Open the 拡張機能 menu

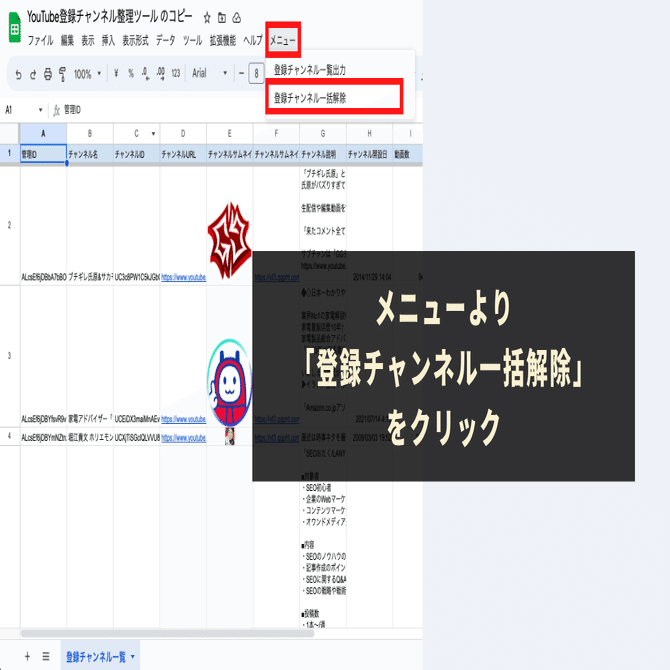[x=223, y=41]
